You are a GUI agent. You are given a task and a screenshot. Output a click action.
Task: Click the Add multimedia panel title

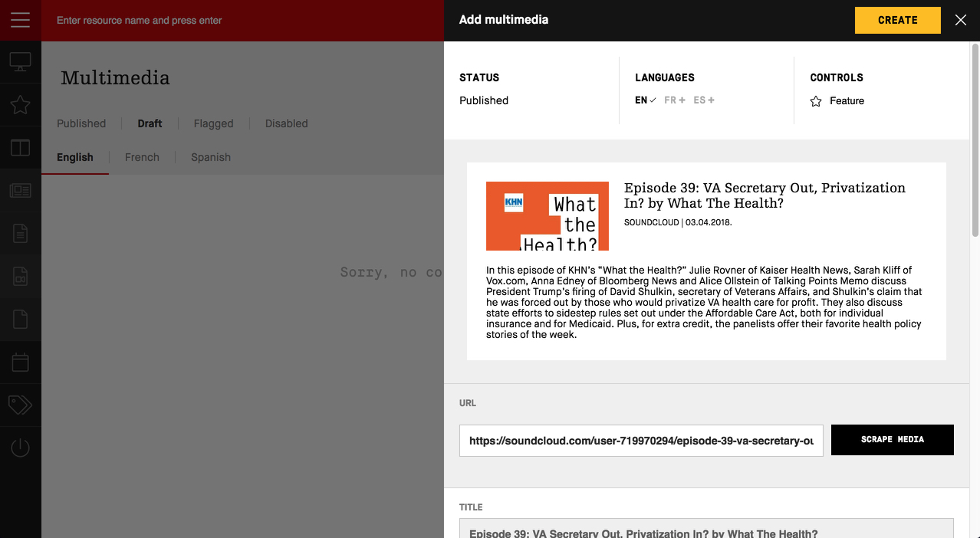pyautogui.click(x=504, y=20)
